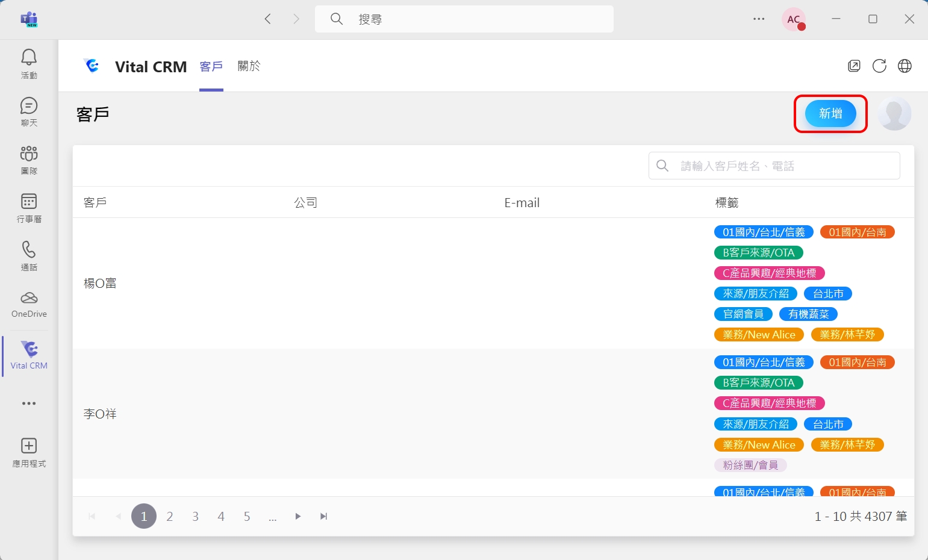Click the pop-out app icon

point(854,66)
